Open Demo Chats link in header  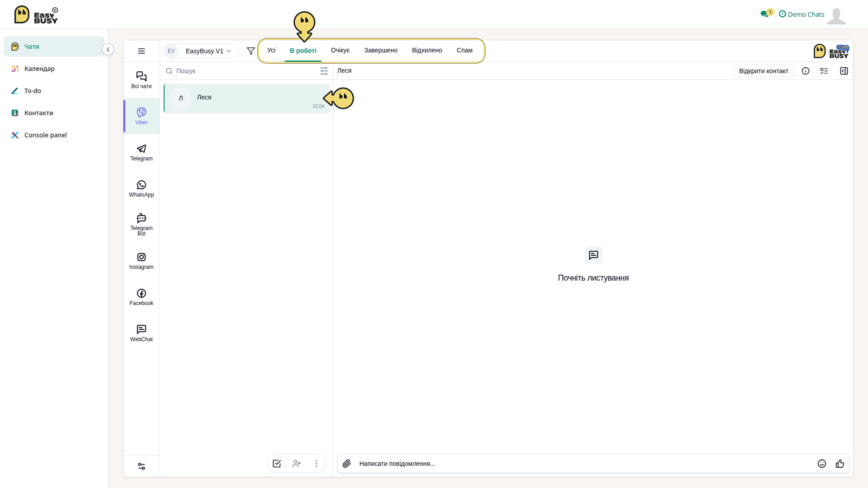pyautogui.click(x=802, y=14)
